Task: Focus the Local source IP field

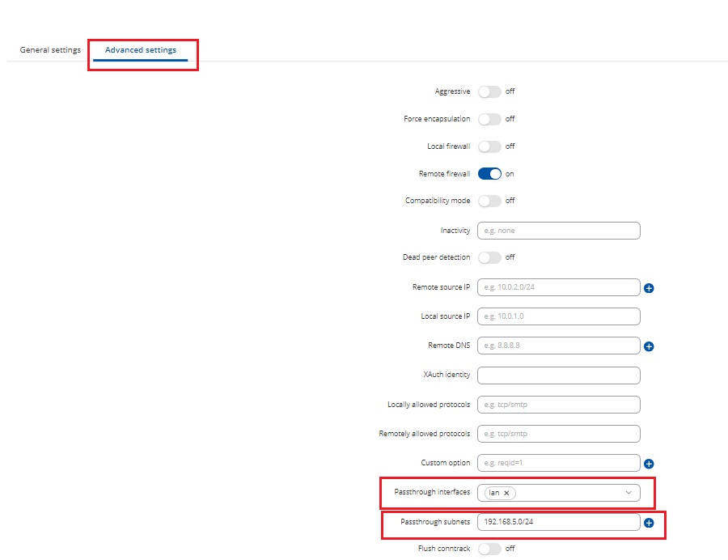Action: pyautogui.click(x=558, y=316)
